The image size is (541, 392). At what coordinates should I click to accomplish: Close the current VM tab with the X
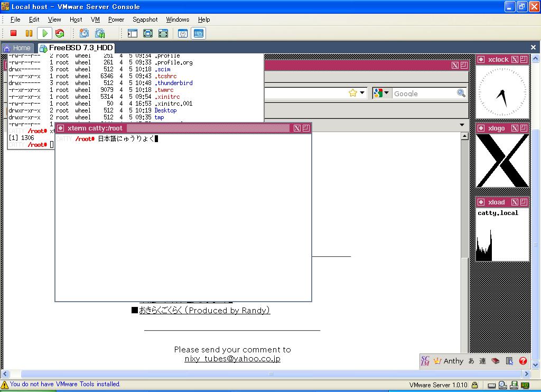[x=534, y=47]
